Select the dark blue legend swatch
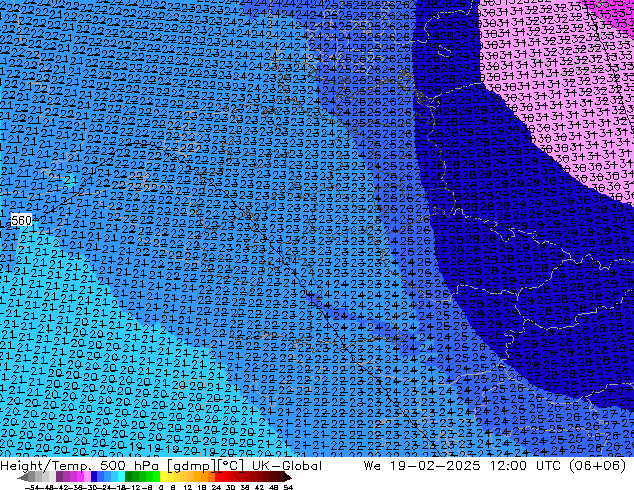Viewport: 634px width, 490px height. (94, 477)
